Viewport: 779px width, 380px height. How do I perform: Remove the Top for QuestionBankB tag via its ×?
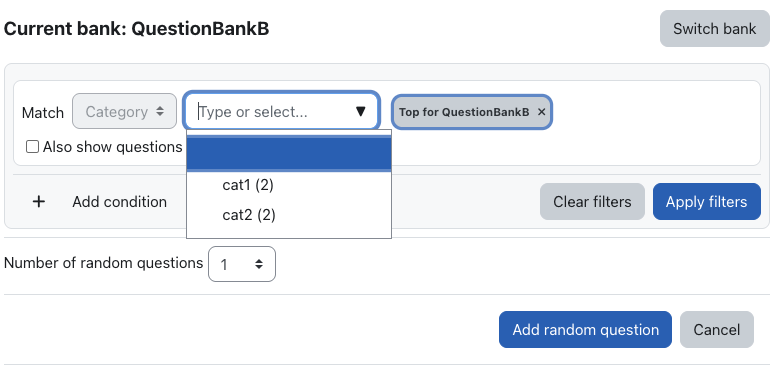click(542, 112)
